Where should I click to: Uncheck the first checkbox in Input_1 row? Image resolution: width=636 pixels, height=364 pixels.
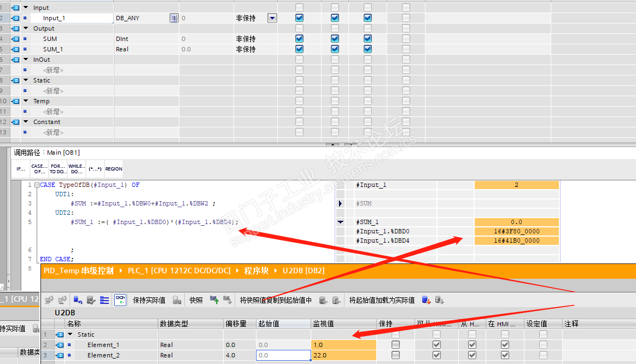pyautogui.click(x=299, y=18)
